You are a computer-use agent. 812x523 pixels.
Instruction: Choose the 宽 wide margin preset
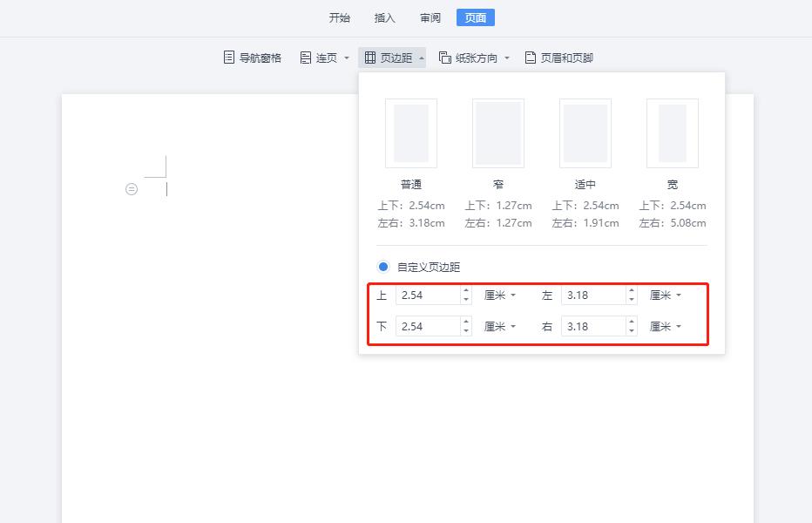coord(673,133)
